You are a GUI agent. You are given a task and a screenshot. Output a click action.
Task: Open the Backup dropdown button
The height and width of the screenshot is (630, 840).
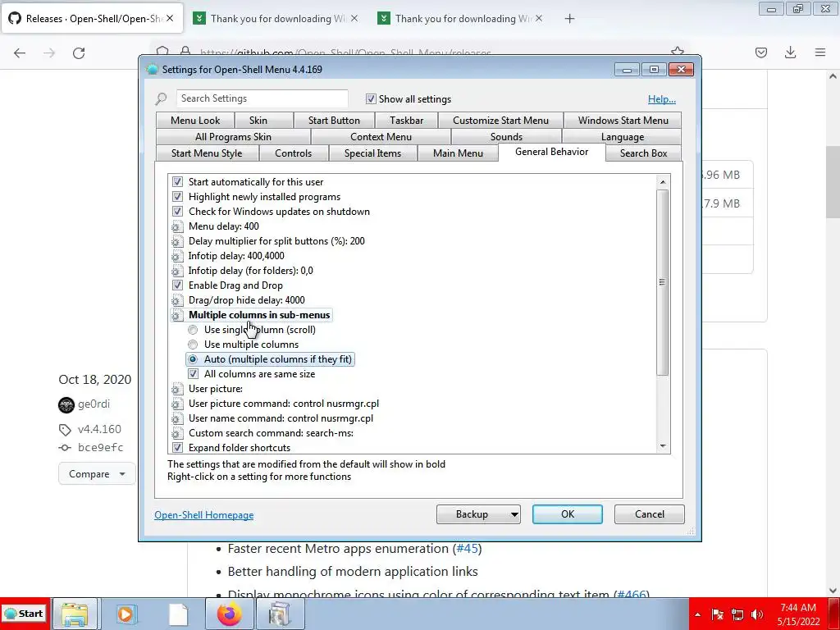click(478, 514)
